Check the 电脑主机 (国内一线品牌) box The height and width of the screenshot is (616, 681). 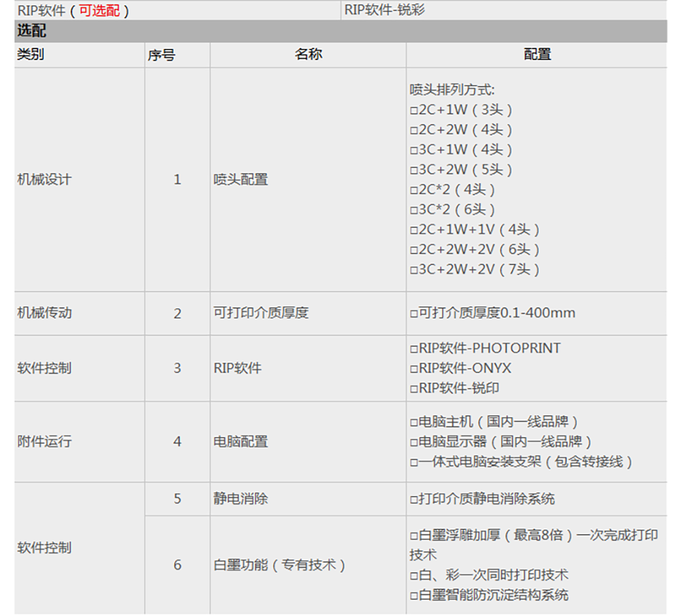coord(413,423)
